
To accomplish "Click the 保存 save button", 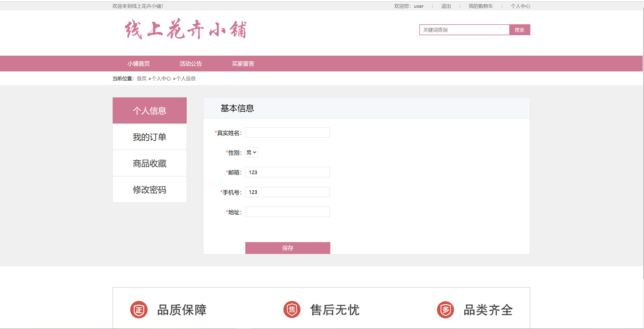I will 288,248.
